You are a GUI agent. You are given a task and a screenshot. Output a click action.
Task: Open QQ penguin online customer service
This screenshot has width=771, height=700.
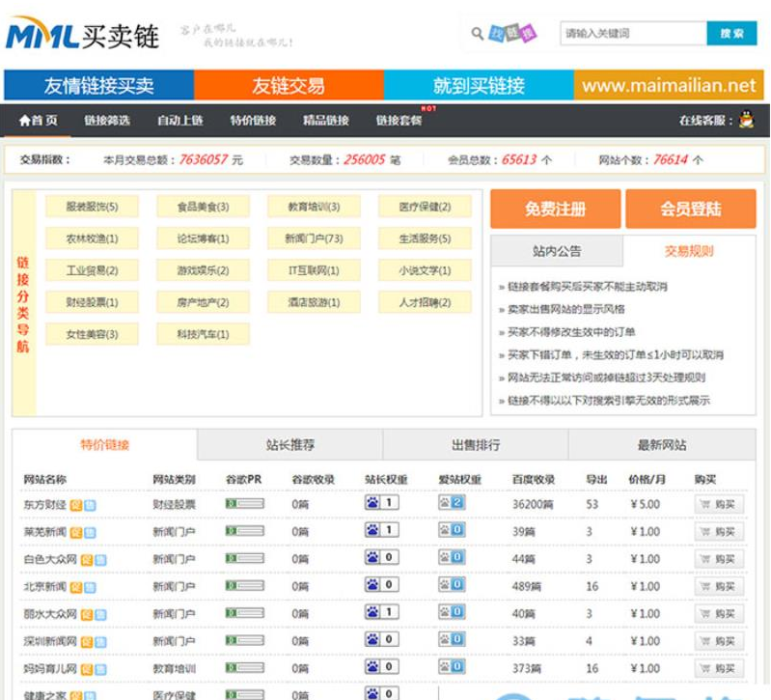tap(746, 120)
